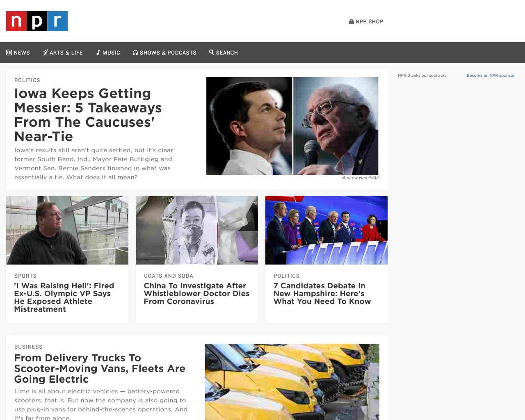Click the Arts & Life figure icon
The height and width of the screenshot is (420, 525).
[x=45, y=52]
